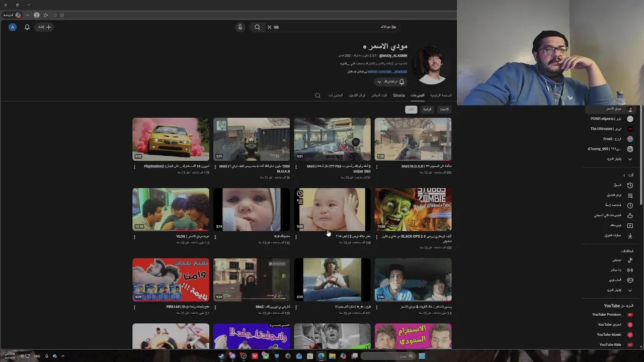Open Your videos icon in sidebar
Image resolution: width=644 pixels, height=362 pixels.
coord(630,225)
